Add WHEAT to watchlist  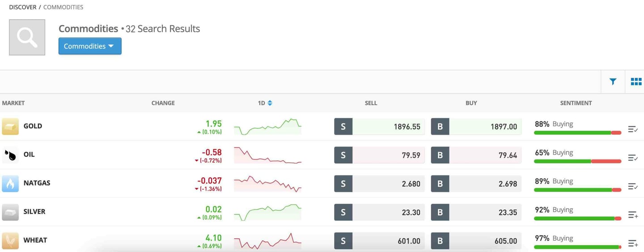click(x=633, y=243)
